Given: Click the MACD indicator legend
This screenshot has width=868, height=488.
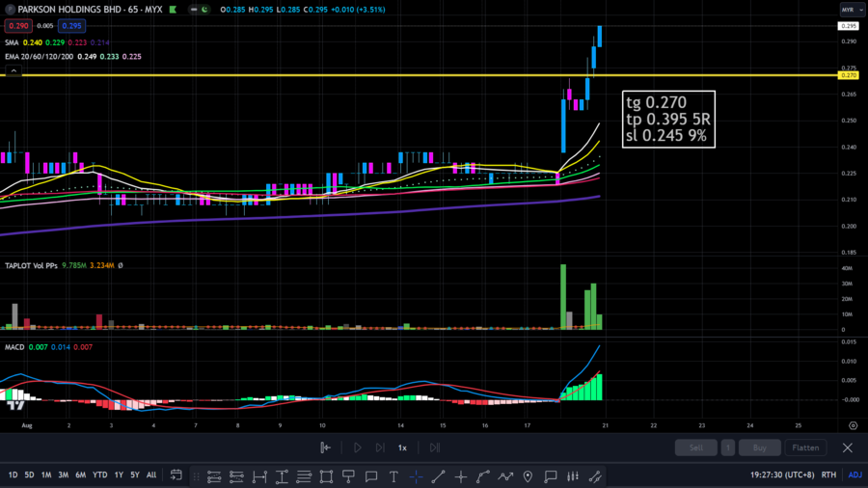Looking at the screenshot, I should 14,347.
